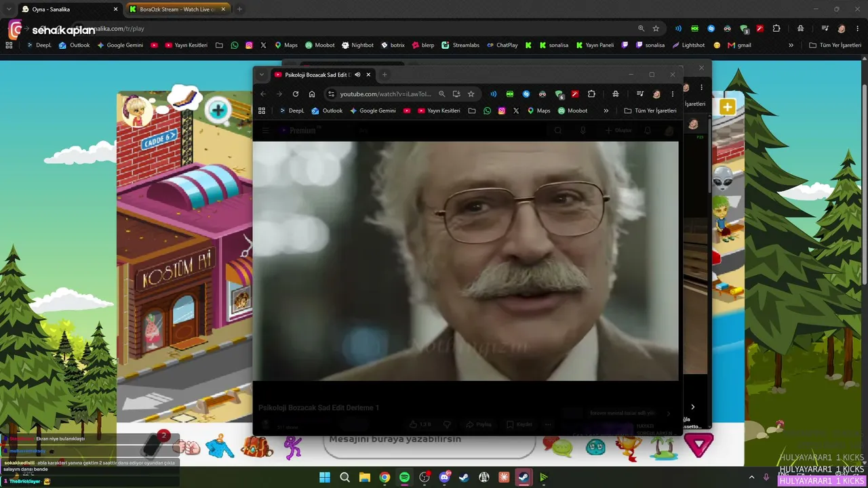Open the Streamlabs bookmark in the back window
The height and width of the screenshot is (488, 868).
click(x=460, y=45)
